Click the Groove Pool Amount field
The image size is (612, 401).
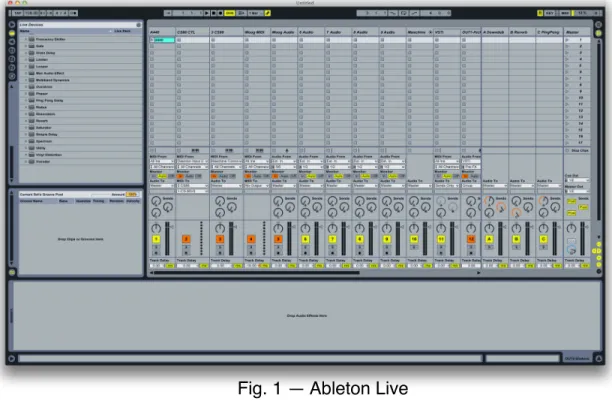pyautogui.click(x=132, y=194)
